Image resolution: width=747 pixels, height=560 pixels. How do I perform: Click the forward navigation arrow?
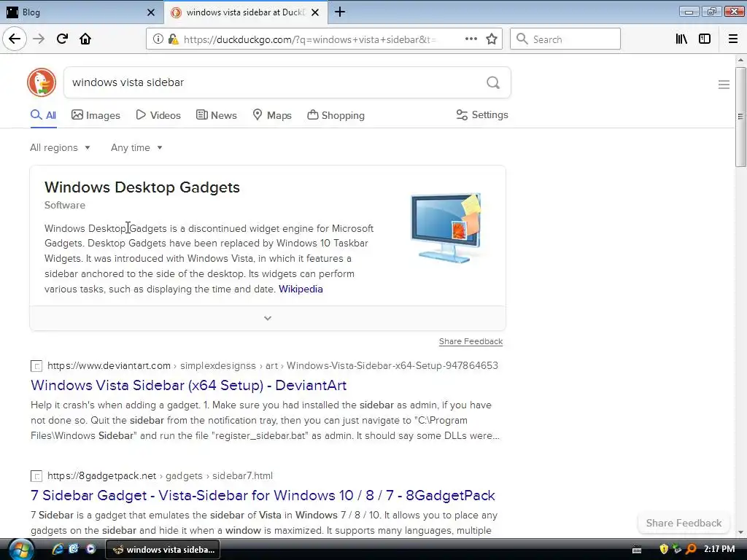pyautogui.click(x=39, y=39)
